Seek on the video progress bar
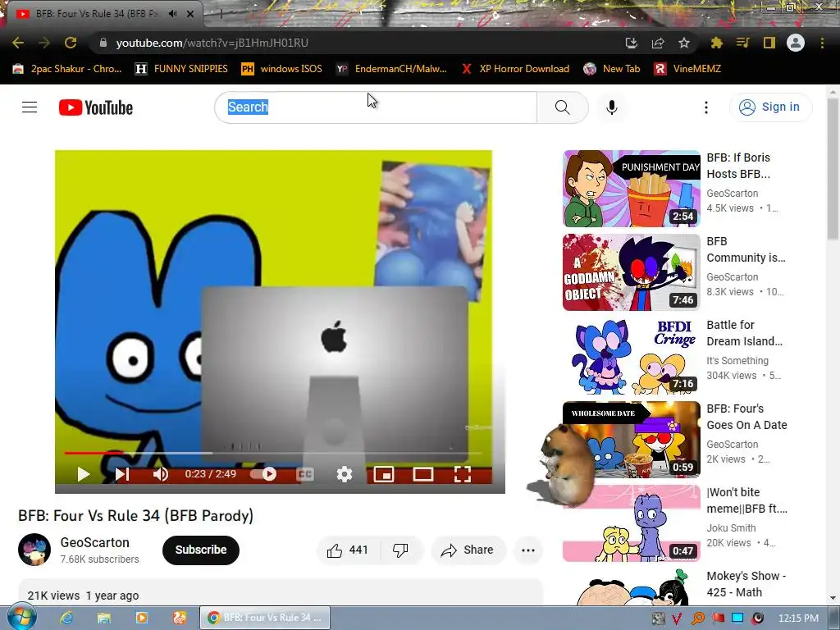Viewport: 840px width, 630px height. (273, 453)
